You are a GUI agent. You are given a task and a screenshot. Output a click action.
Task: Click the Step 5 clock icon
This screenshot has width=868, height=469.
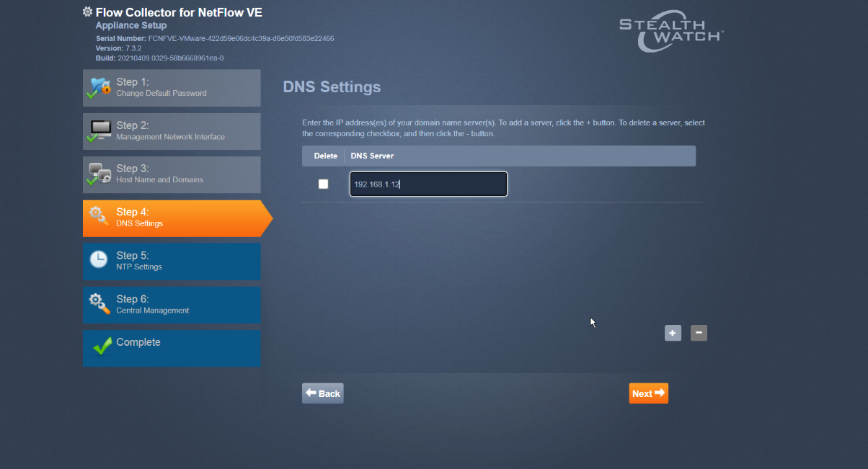coord(99,260)
